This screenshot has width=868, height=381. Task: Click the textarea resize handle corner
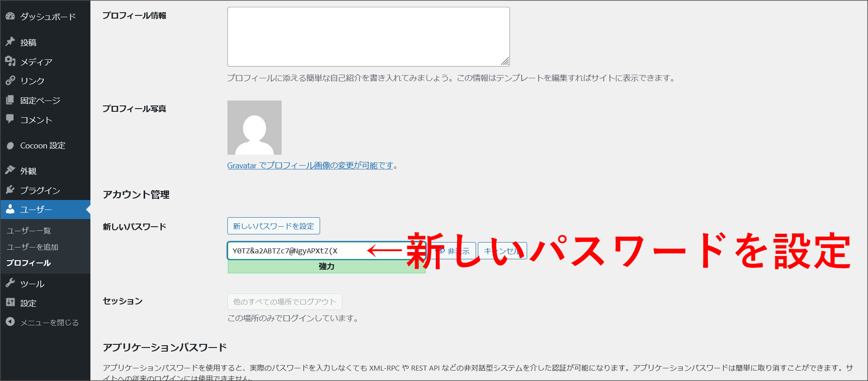coord(505,62)
